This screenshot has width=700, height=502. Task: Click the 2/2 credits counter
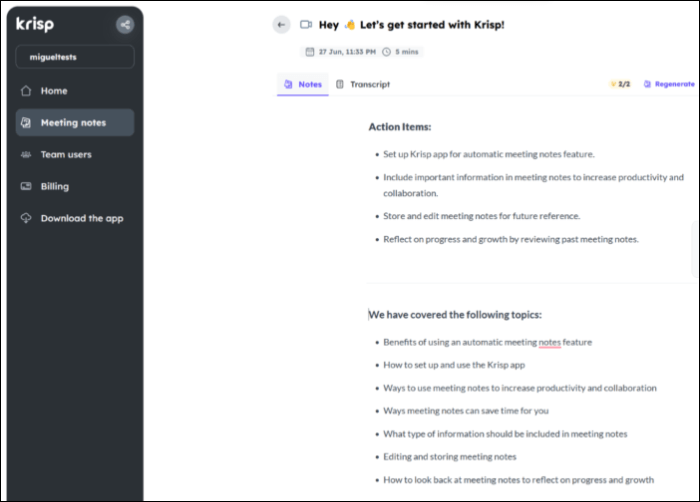(x=620, y=85)
